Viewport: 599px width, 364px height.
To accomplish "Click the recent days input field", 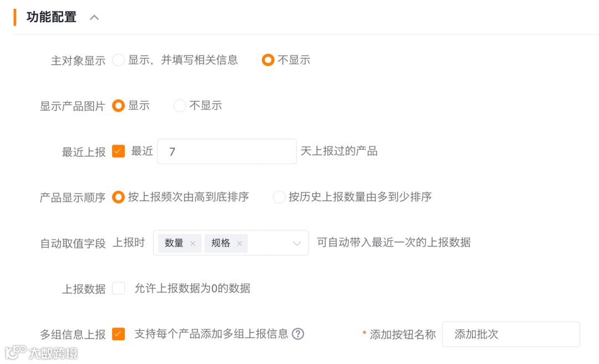I will [x=227, y=151].
